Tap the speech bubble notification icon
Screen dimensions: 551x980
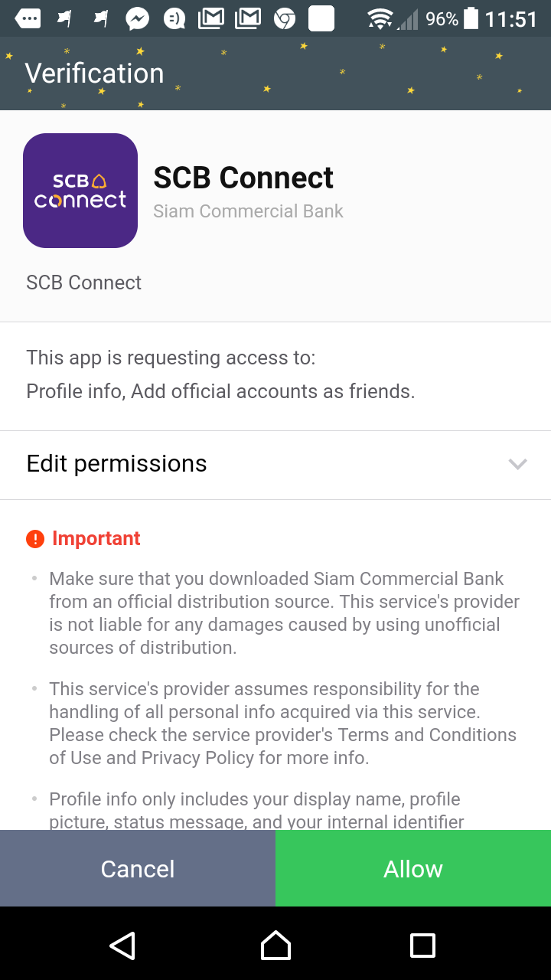pyautogui.click(x=28, y=18)
